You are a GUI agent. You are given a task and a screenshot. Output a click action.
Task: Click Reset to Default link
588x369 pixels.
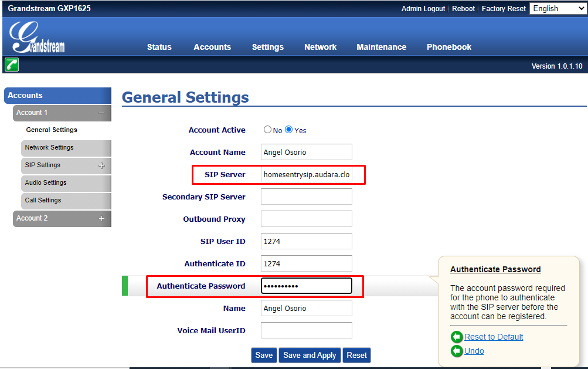pos(494,337)
